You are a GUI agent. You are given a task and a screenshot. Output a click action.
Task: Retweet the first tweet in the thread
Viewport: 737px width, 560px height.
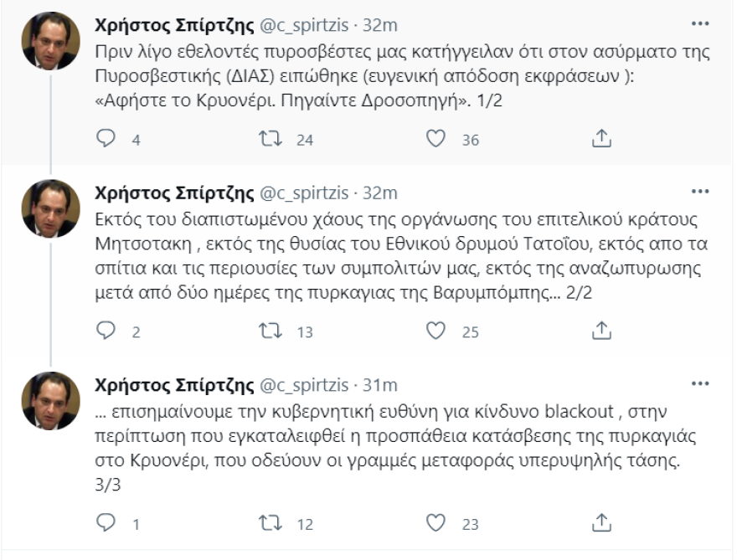(x=268, y=139)
